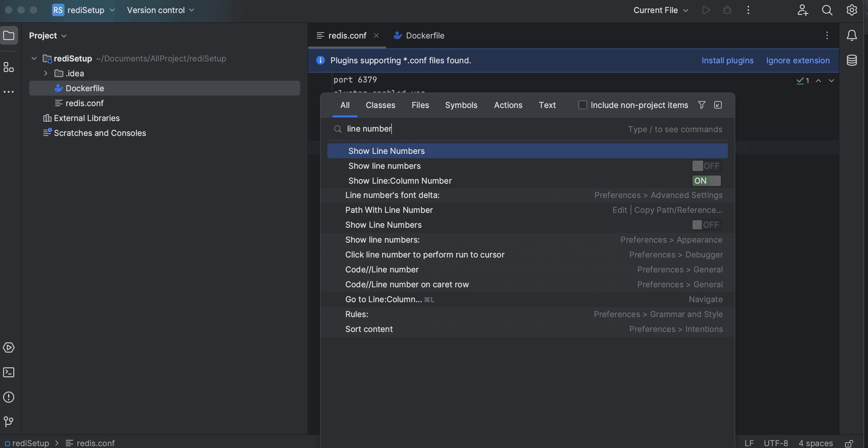Click Ignore extension link
This screenshot has width=868, height=448.
click(798, 60)
